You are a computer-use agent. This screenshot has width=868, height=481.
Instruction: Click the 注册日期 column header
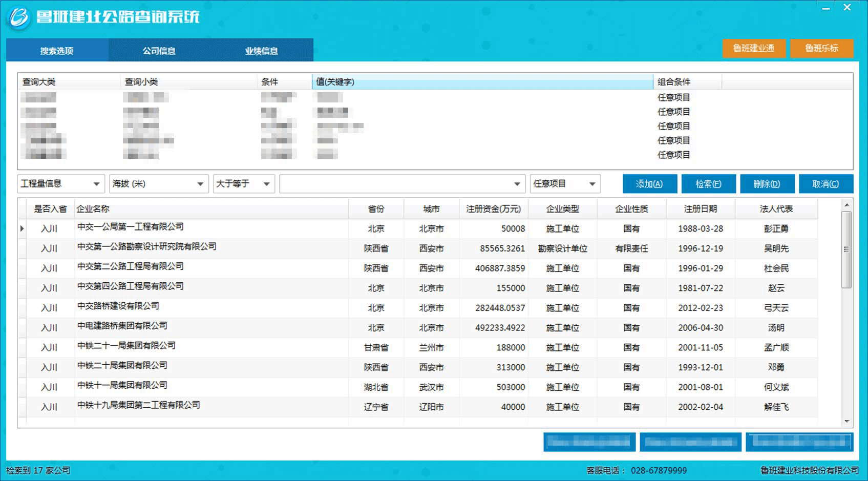[x=701, y=209]
